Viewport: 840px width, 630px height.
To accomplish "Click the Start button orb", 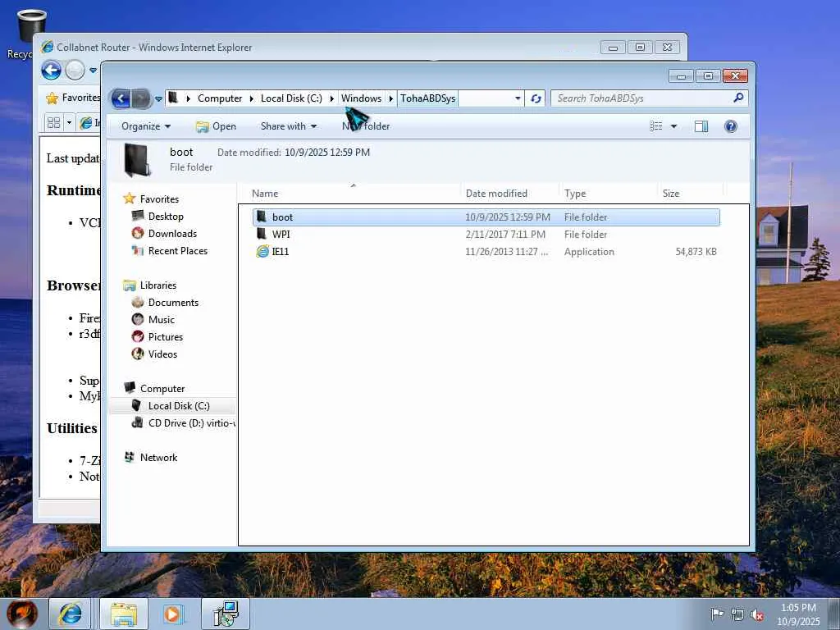I will [22, 614].
